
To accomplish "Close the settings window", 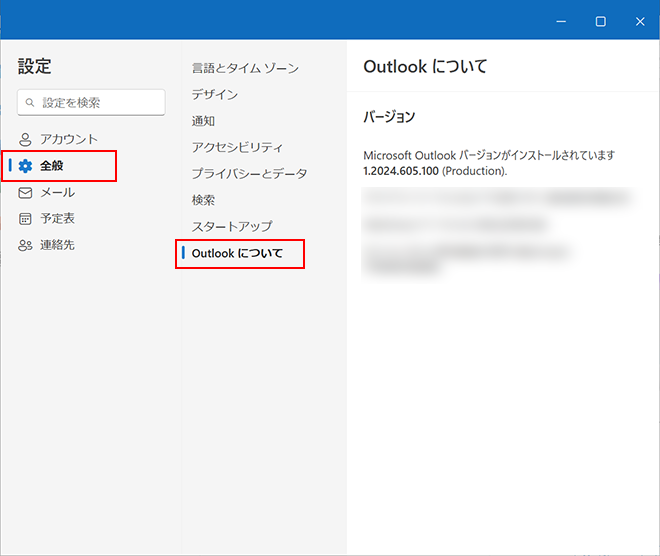I will click(x=640, y=21).
